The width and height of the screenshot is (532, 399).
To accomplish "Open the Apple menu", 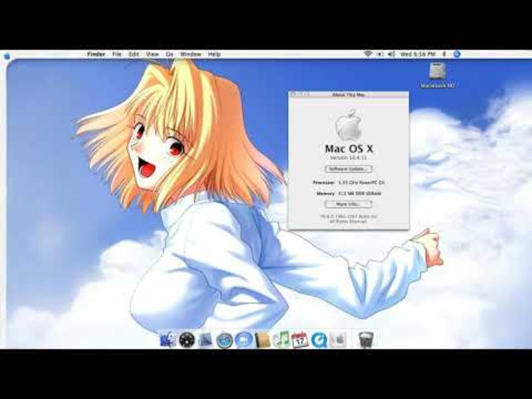I will click(7, 55).
